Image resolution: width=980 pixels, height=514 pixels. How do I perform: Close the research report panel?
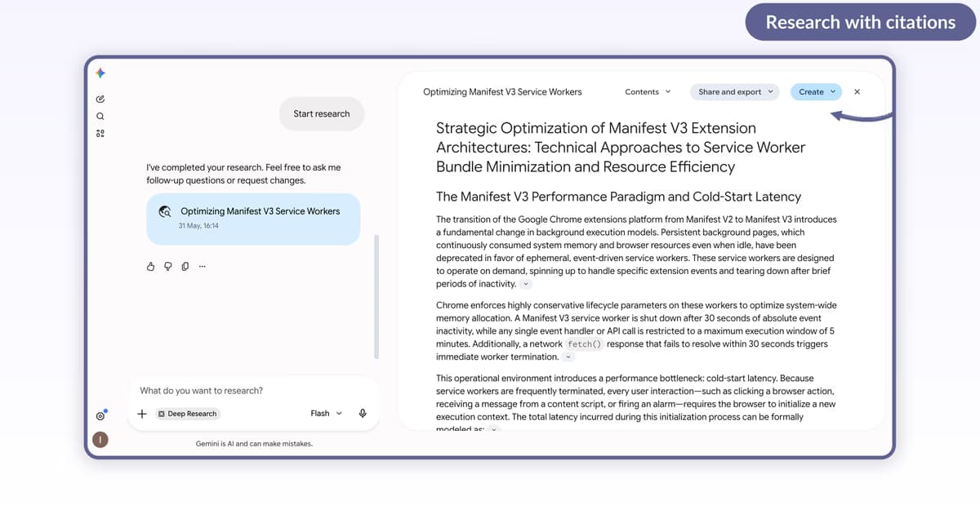click(857, 92)
